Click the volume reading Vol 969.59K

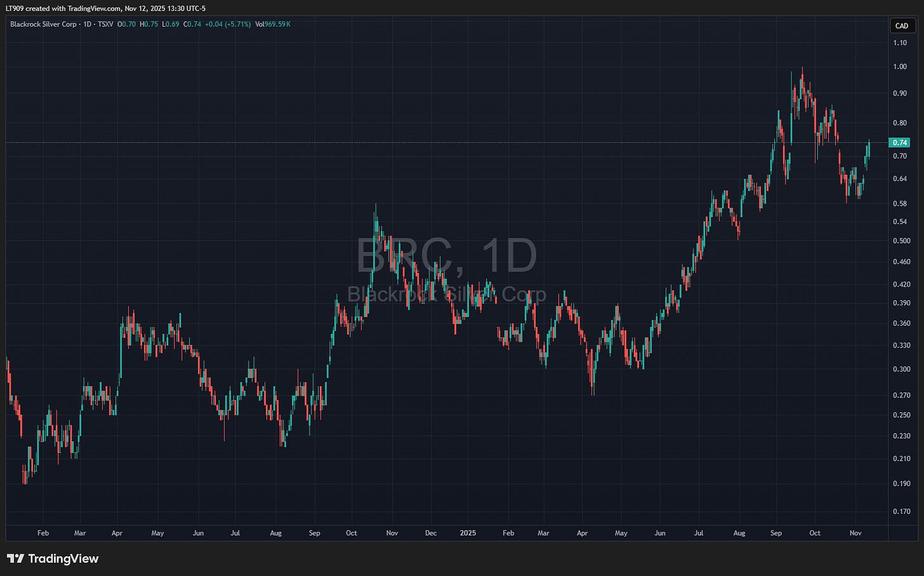pos(273,24)
